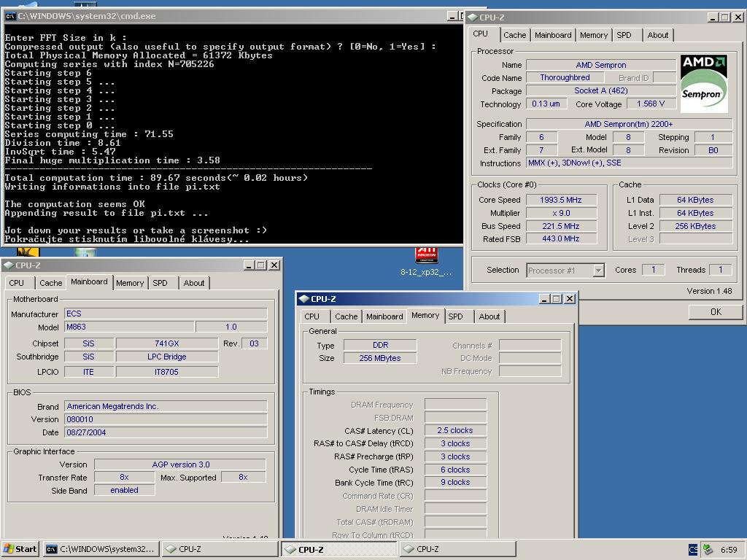Click the AGP version 3.0 field
Viewport: 747px width, 560px height.
tap(180, 464)
